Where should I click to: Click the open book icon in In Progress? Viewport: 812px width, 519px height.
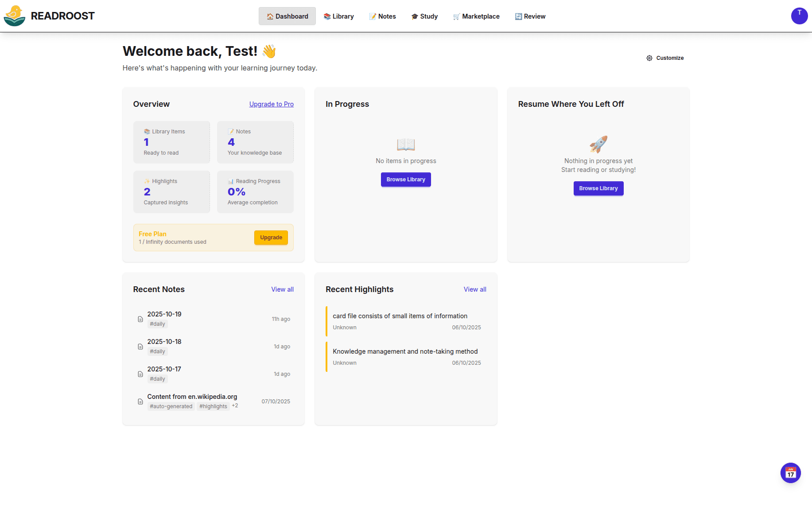(x=405, y=144)
